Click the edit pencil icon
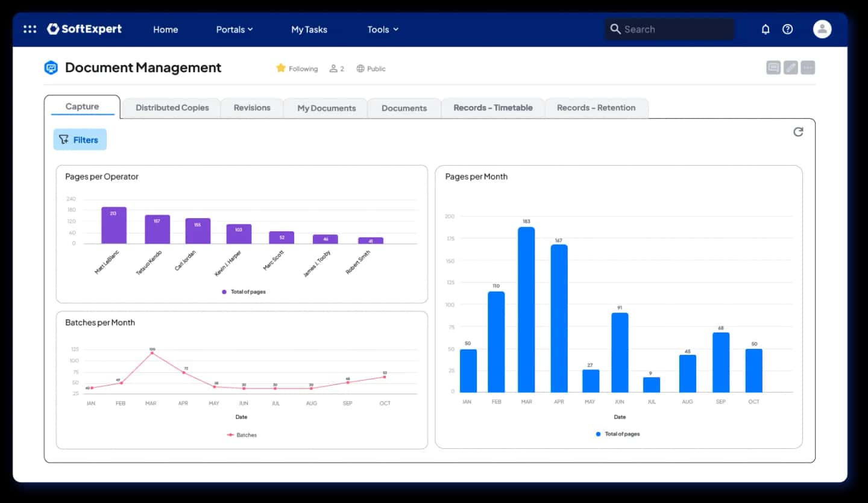 pos(791,67)
